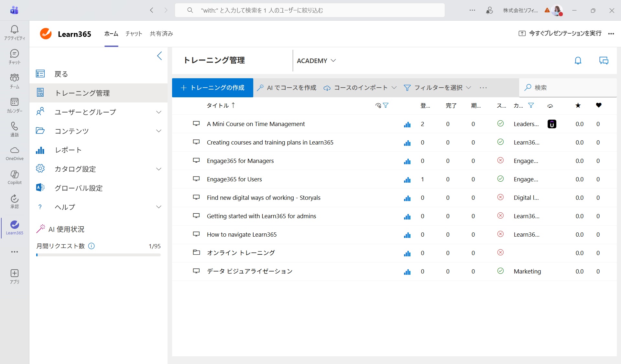Open the フィルターを選択 dropdown

click(x=437, y=88)
